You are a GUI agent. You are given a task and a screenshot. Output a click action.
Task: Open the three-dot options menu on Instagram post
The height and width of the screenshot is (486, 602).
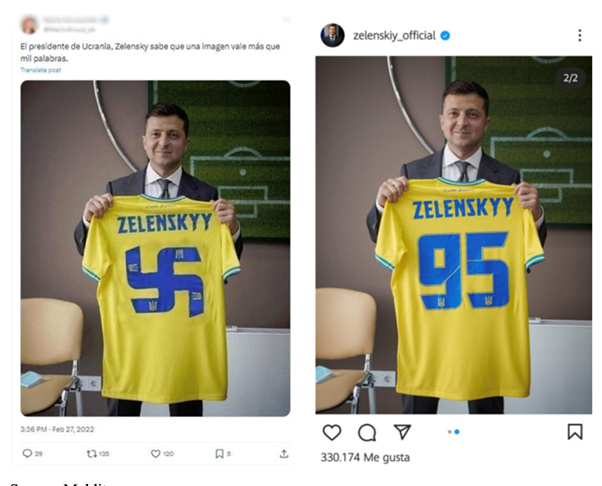pos(580,35)
